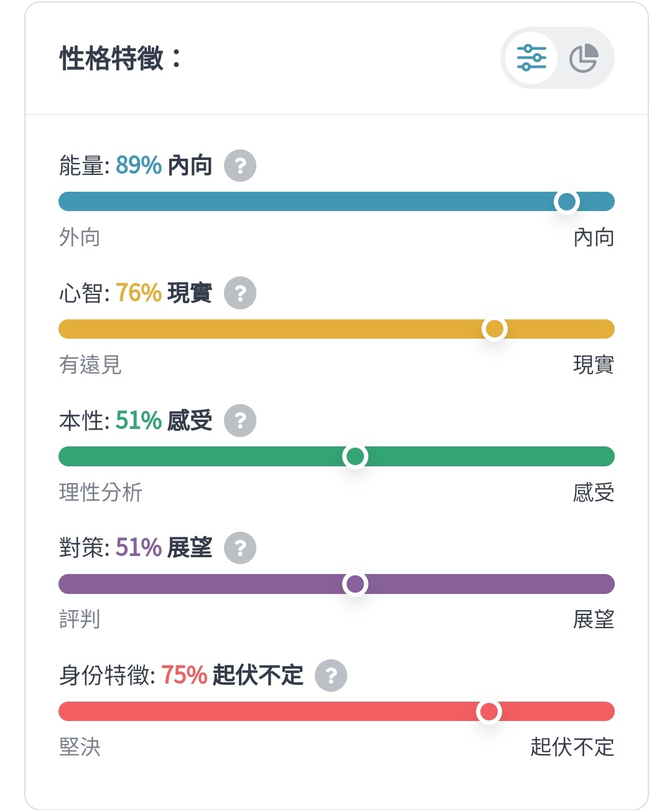Open help icon beside 本性 51% 感受

point(240,420)
